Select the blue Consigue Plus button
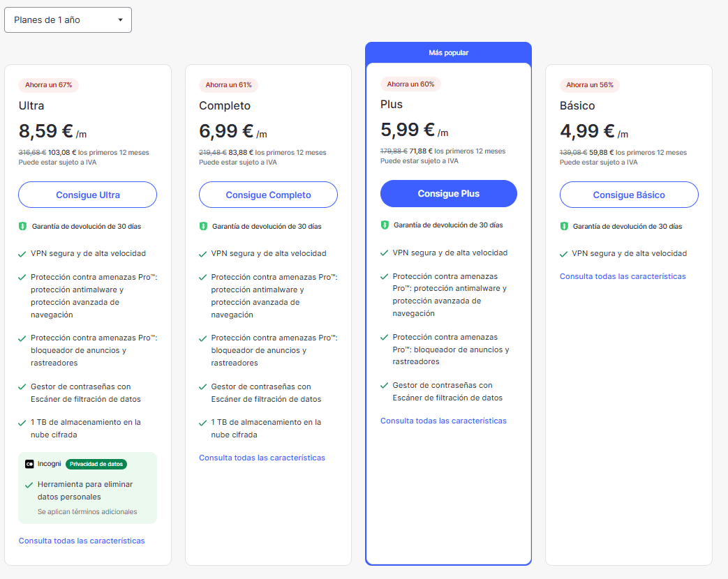Viewport: 728px width, 579px height. [x=449, y=193]
